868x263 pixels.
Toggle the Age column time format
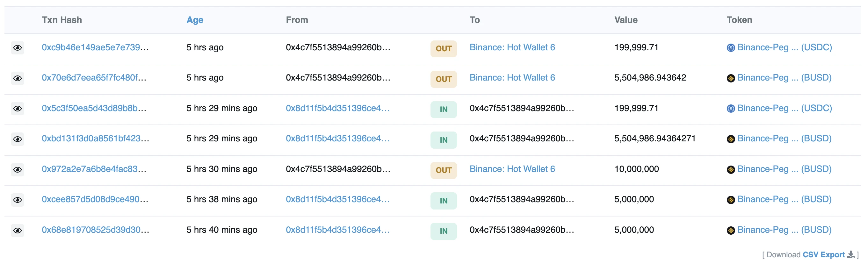195,20
